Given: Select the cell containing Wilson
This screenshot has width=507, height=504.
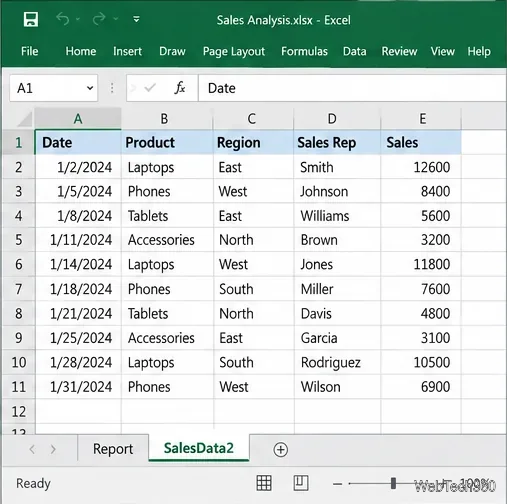Looking at the screenshot, I should pos(337,387).
